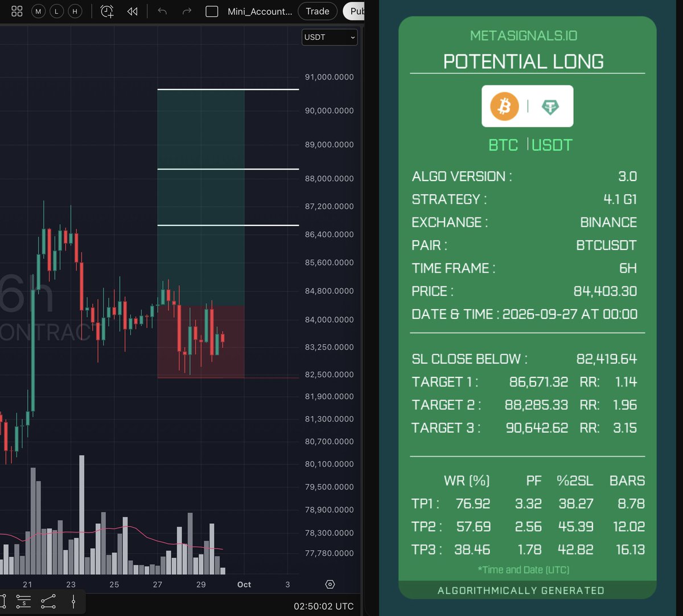
Task: Click the Oct label on time axis
Action: click(244, 584)
